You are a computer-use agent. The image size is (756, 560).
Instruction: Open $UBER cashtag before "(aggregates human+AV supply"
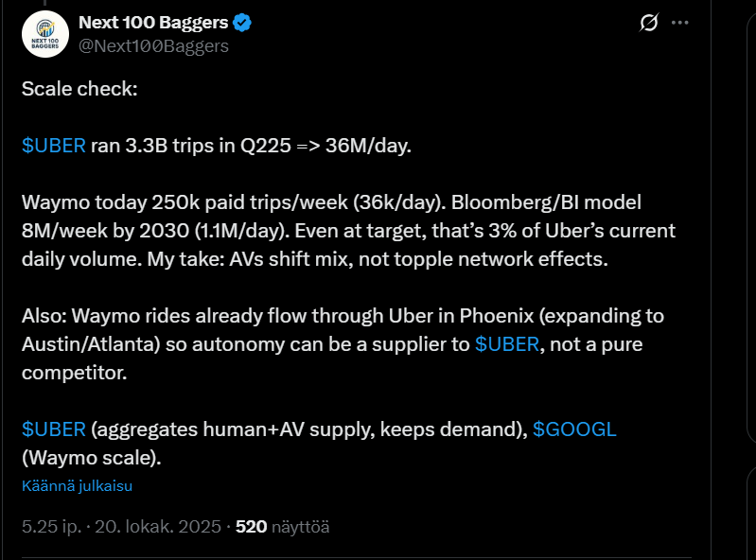point(54,429)
